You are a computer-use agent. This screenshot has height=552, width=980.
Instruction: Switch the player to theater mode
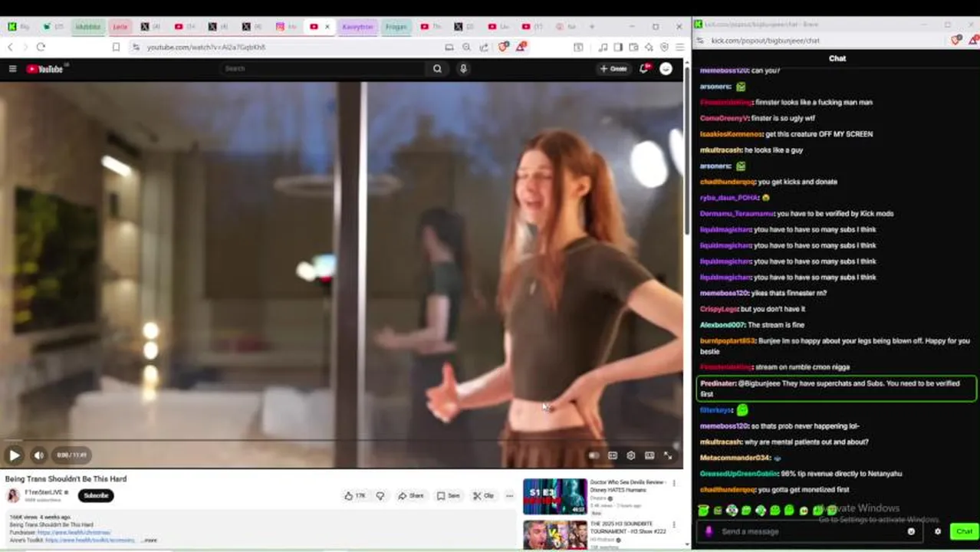649,455
